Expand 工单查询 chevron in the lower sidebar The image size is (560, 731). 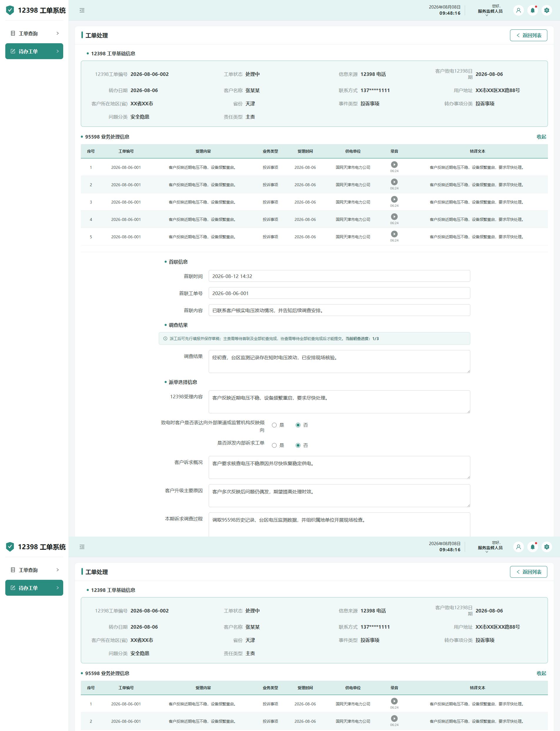pos(57,570)
